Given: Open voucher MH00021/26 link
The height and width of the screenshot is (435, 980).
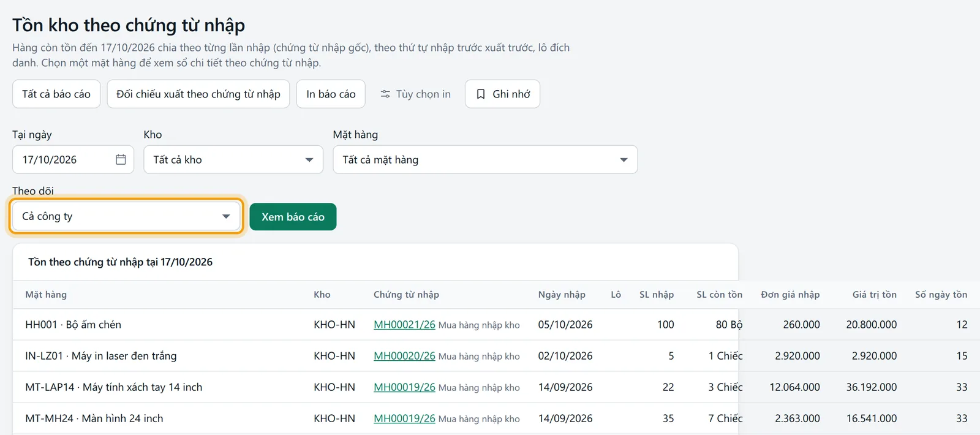Looking at the screenshot, I should [404, 325].
